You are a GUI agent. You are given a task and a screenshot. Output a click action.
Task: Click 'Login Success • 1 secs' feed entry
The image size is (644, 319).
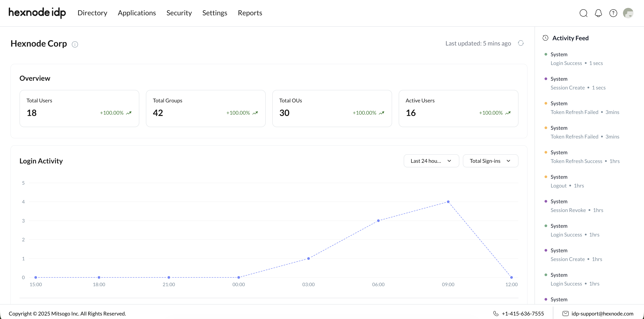(577, 63)
